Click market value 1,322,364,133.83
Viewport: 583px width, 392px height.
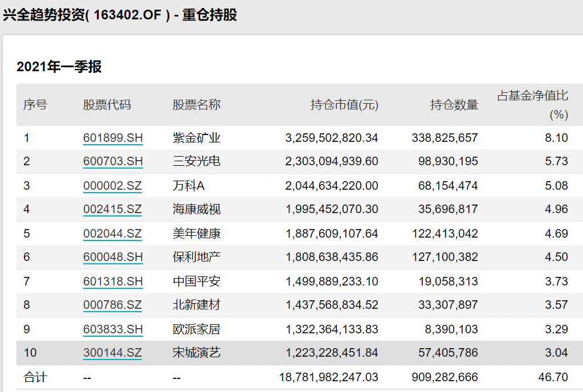click(332, 329)
